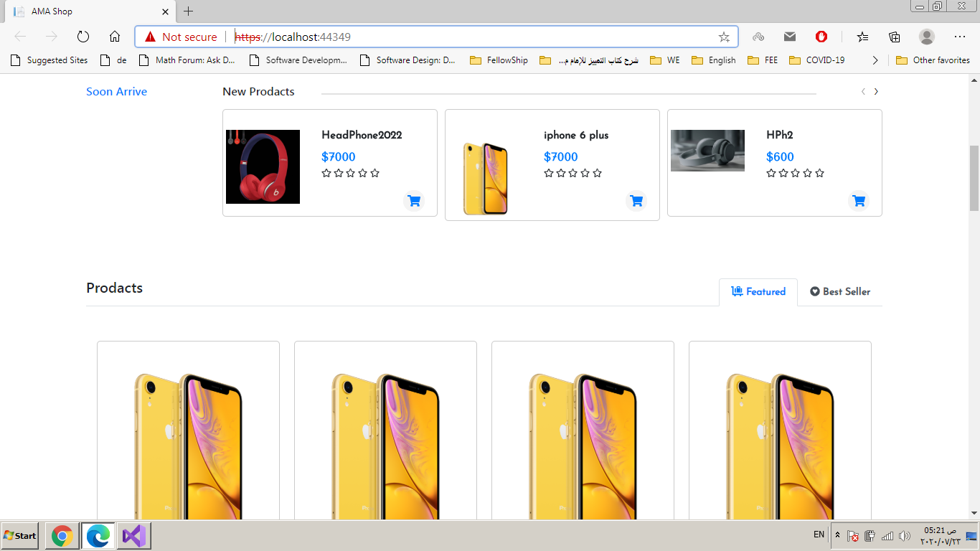Open Chrome from the taskbar
980x551 pixels.
point(62,536)
